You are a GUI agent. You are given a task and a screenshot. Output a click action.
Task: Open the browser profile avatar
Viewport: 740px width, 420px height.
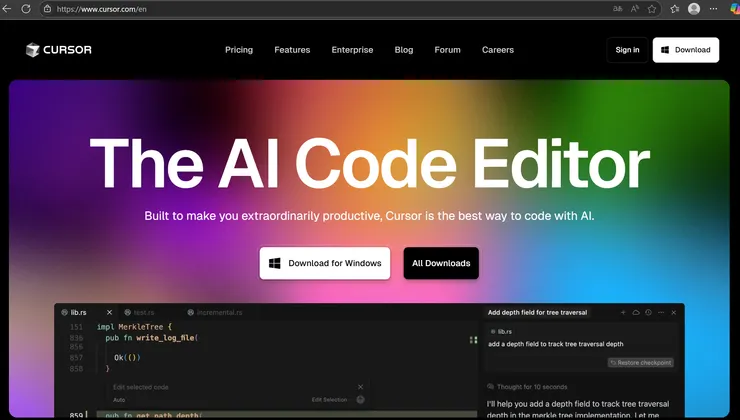click(x=694, y=8)
